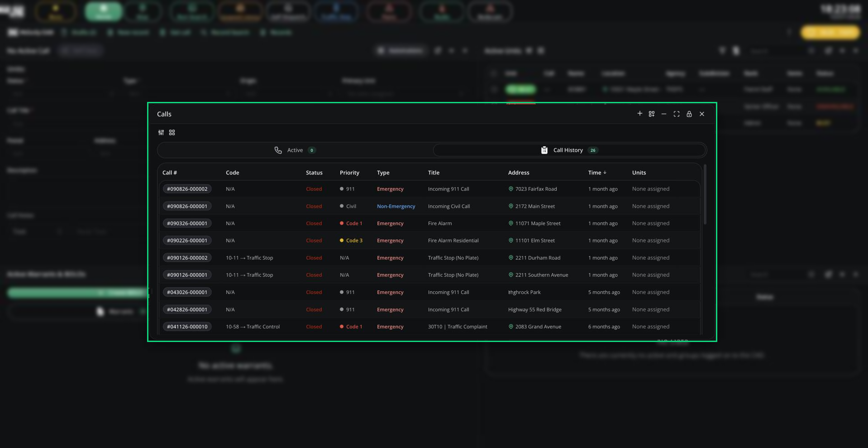Lock the Calls window with padlock icon
Screen dimensions: 868x448
[689, 114]
